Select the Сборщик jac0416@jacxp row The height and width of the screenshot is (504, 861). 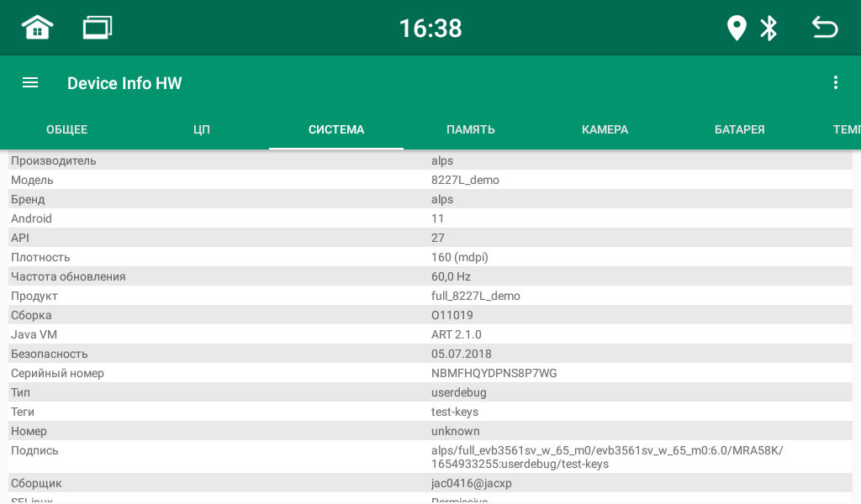coord(430,483)
